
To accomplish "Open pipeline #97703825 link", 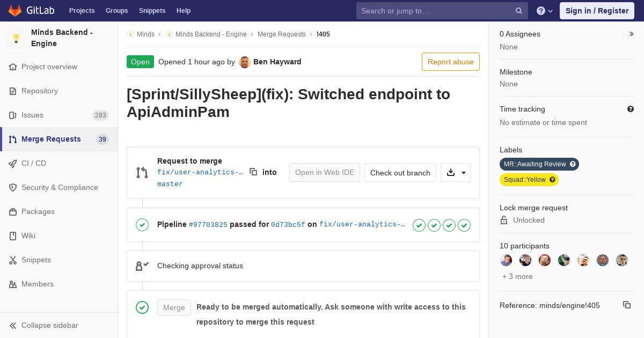I will pyautogui.click(x=208, y=225).
